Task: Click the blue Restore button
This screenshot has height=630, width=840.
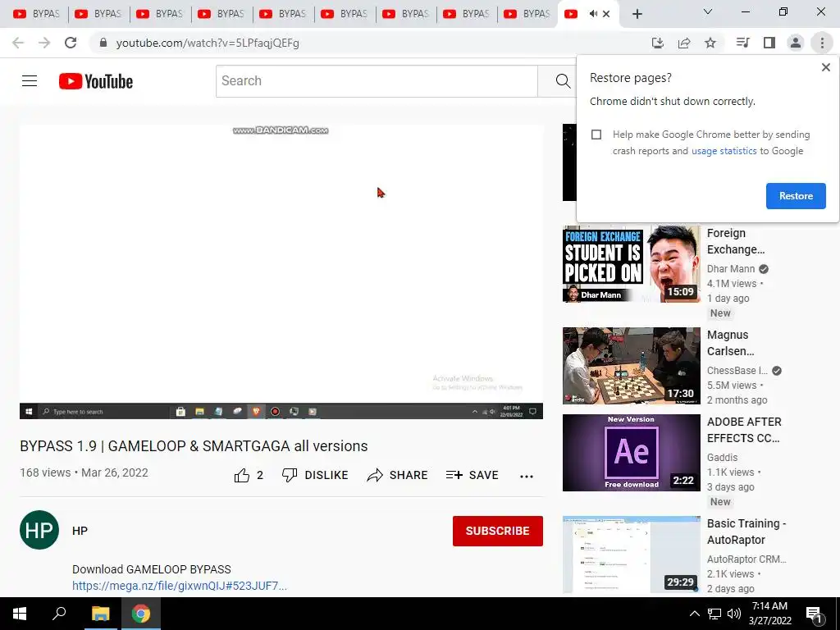Action: pyautogui.click(x=796, y=195)
